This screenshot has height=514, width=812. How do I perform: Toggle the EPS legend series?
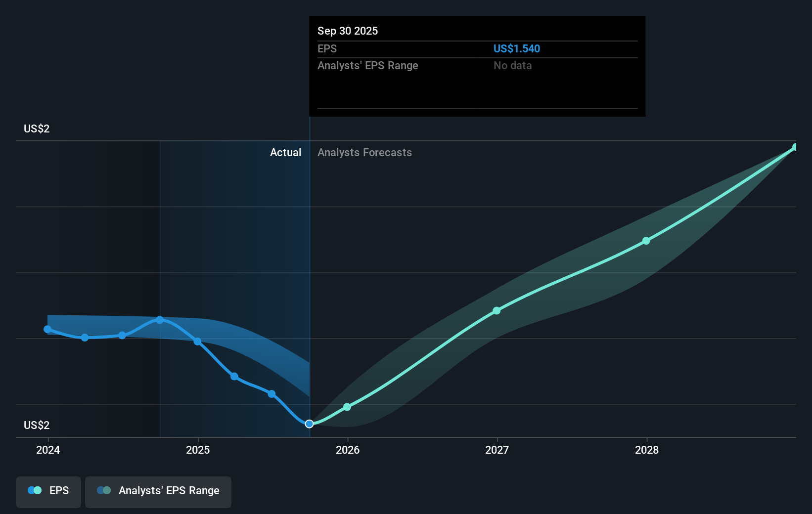(48, 491)
